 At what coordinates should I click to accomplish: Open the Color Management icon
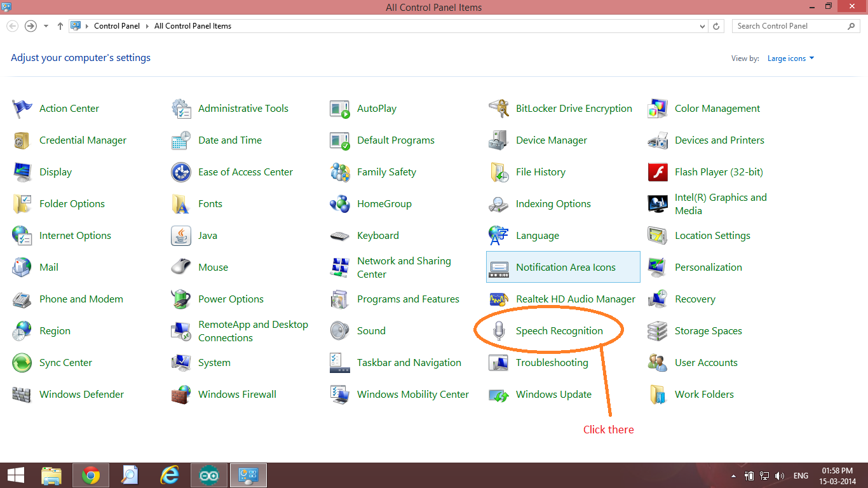[x=658, y=109]
